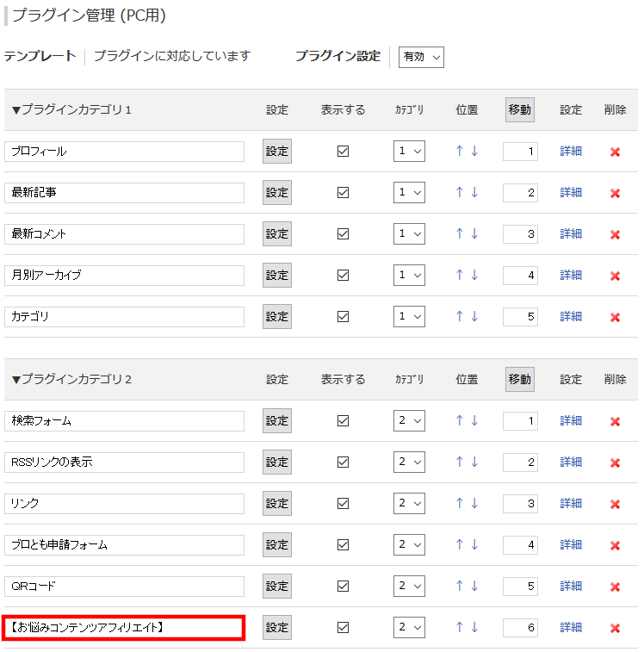
Task: Move 最新記事 plugin up
Action: pyautogui.click(x=459, y=192)
